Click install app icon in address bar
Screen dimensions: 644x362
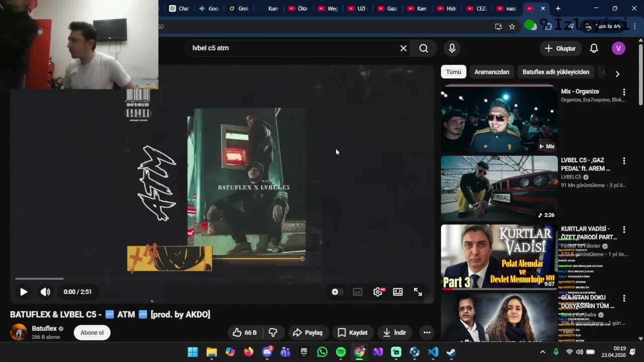coord(499,27)
